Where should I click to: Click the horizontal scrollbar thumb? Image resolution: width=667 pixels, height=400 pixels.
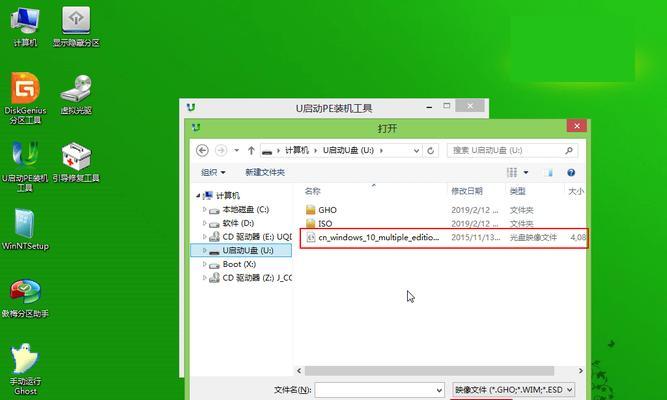[x=429, y=371]
